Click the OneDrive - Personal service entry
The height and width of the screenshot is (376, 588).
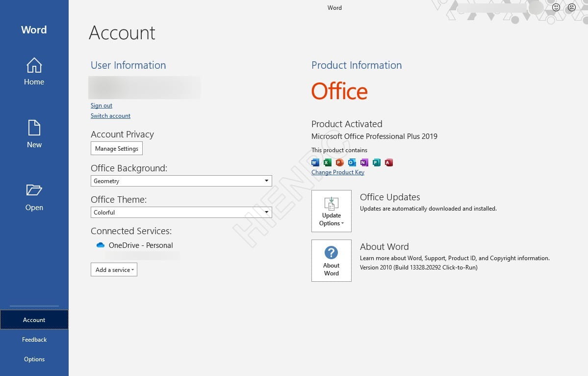pyautogui.click(x=141, y=245)
